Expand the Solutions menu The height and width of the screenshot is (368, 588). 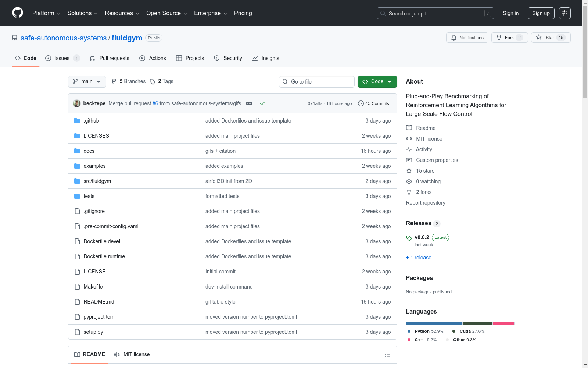[82, 13]
